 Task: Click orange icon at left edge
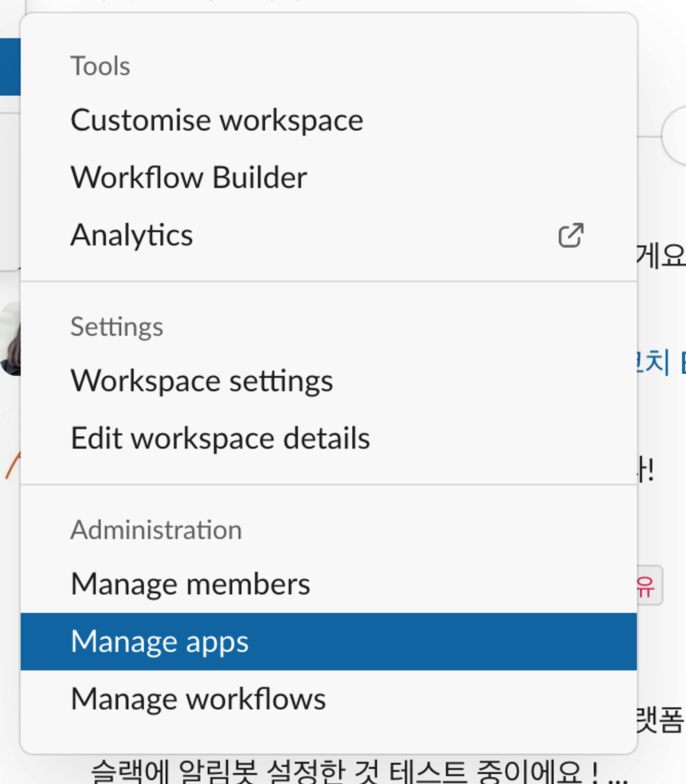coord(12,466)
